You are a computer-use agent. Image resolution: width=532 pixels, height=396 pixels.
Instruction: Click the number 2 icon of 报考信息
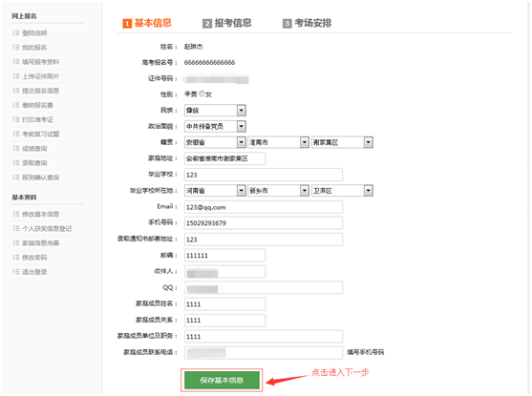[x=207, y=24]
